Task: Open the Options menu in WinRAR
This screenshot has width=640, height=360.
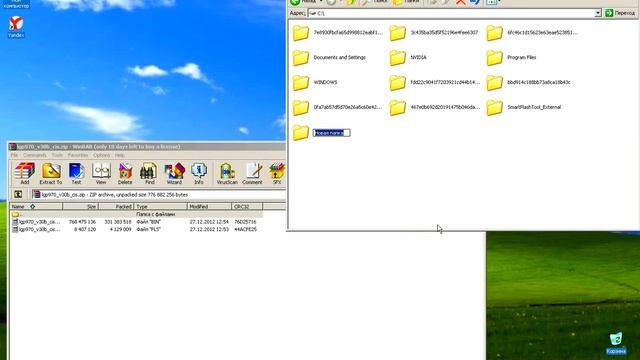Action: point(101,156)
